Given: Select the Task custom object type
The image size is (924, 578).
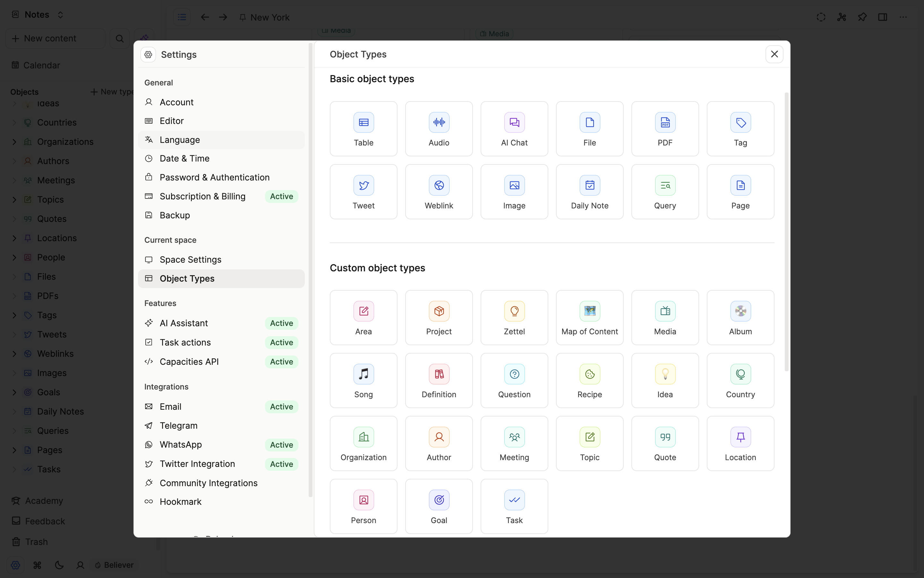Looking at the screenshot, I should tap(514, 506).
